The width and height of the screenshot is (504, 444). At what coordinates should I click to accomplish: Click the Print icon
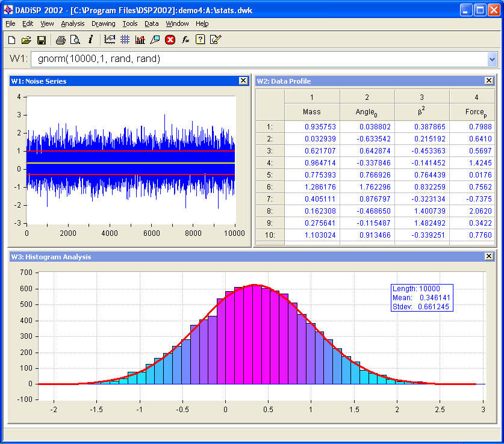pyautogui.click(x=60, y=40)
